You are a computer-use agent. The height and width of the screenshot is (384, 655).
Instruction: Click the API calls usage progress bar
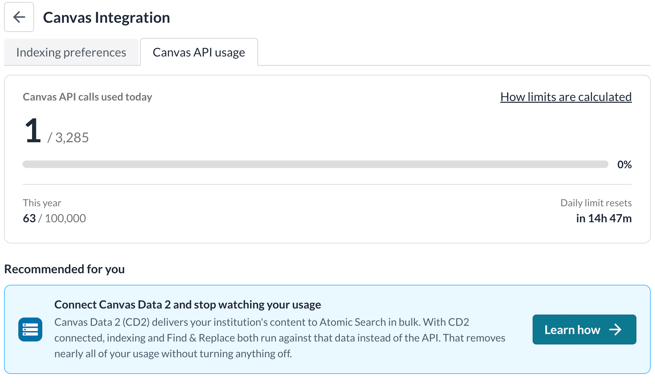315,164
